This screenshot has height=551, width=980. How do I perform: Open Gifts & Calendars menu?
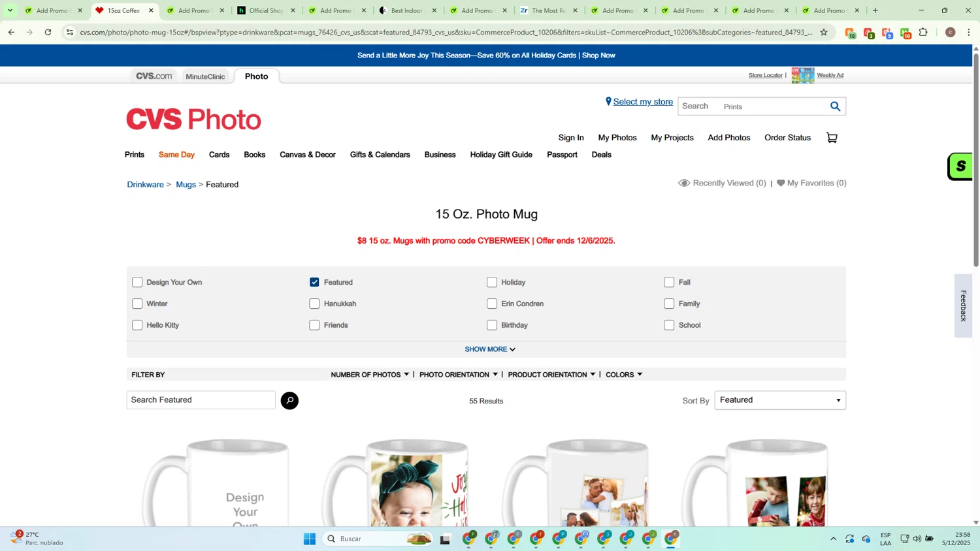pos(380,155)
